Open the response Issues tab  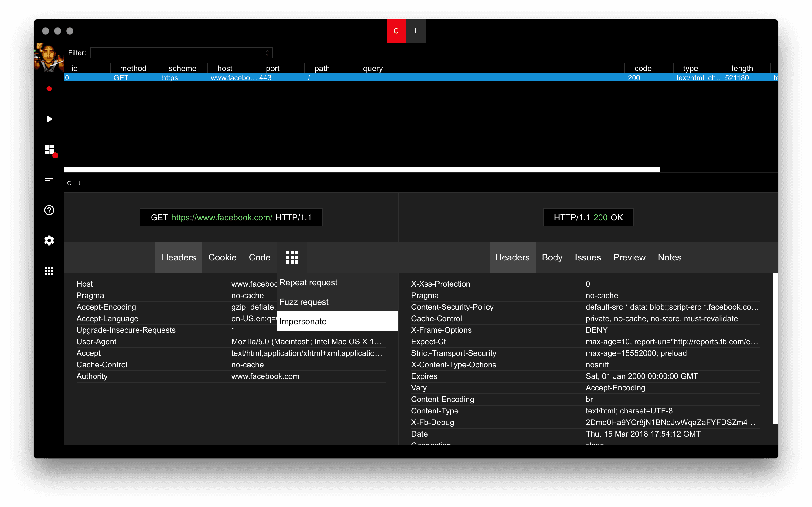pyautogui.click(x=588, y=257)
